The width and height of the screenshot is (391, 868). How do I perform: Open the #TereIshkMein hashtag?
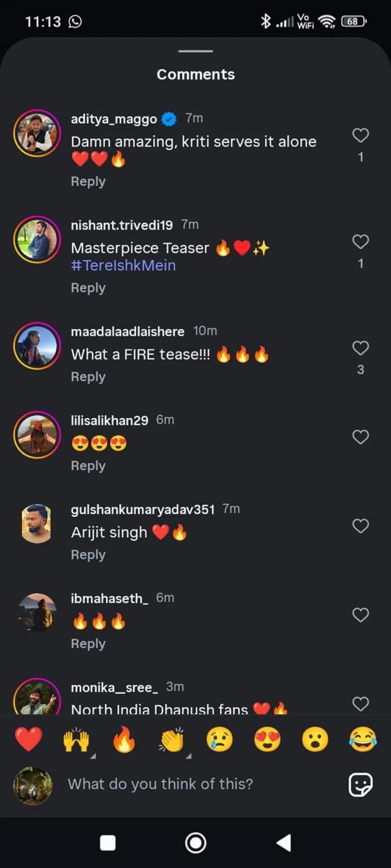tap(123, 265)
